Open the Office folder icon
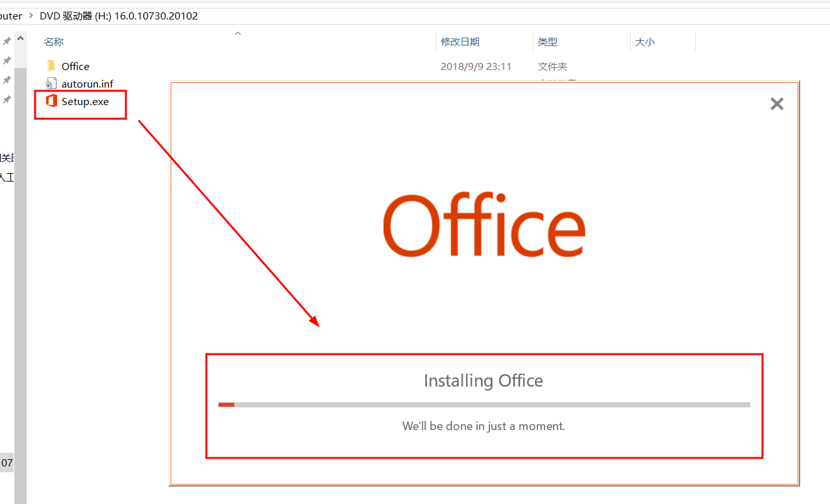This screenshot has height=504, width=830. pyautogui.click(x=51, y=66)
